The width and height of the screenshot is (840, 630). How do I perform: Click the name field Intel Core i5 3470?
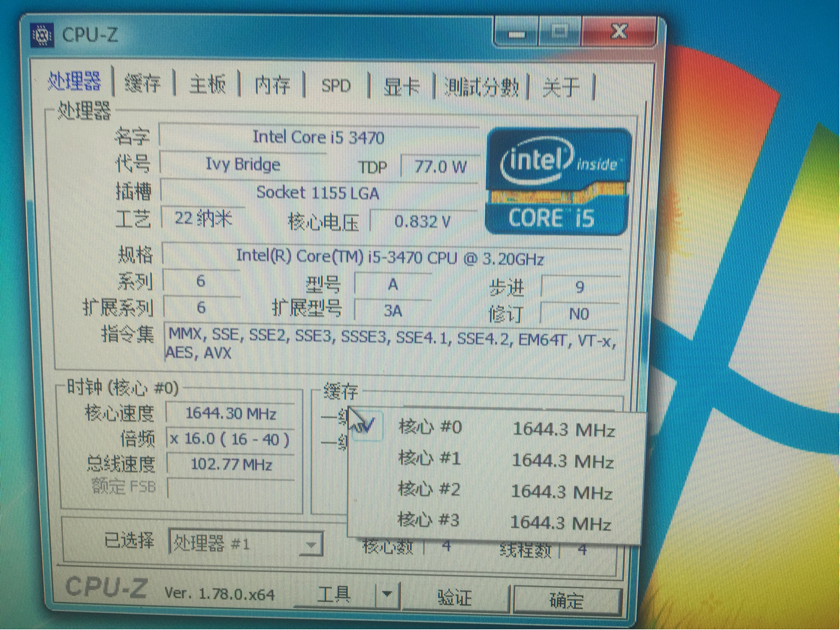coord(319,137)
